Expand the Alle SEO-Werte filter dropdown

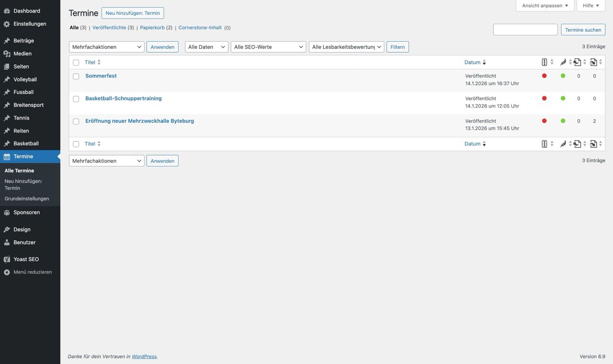point(268,47)
